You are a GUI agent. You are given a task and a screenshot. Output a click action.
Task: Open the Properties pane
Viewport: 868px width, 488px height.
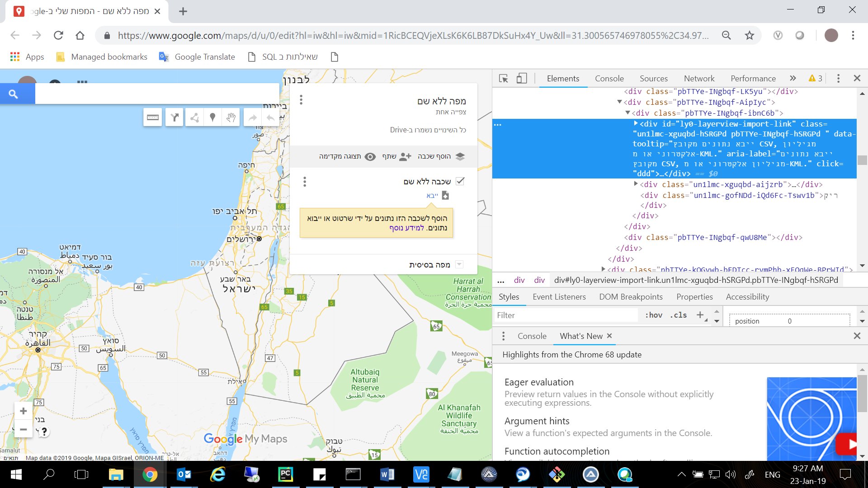pyautogui.click(x=694, y=297)
